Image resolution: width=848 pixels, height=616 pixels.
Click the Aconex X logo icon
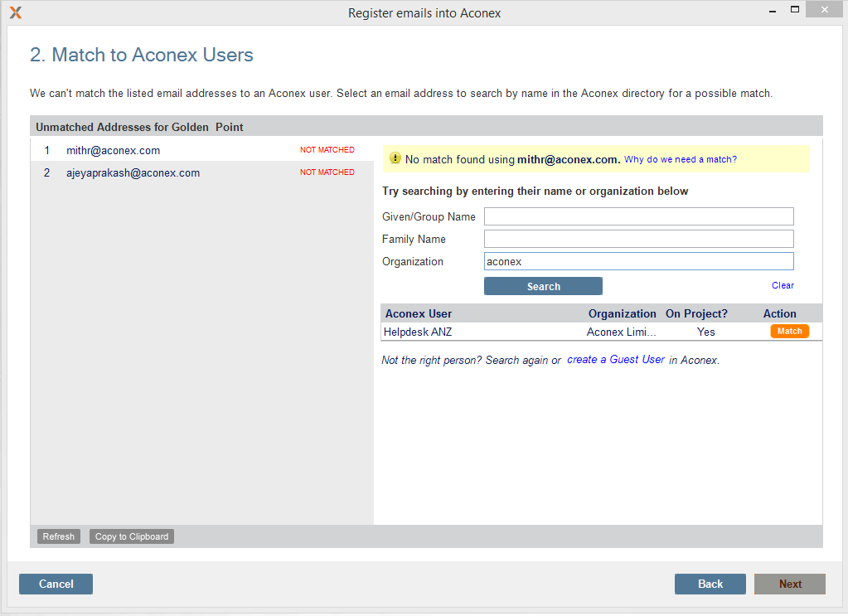coord(16,12)
